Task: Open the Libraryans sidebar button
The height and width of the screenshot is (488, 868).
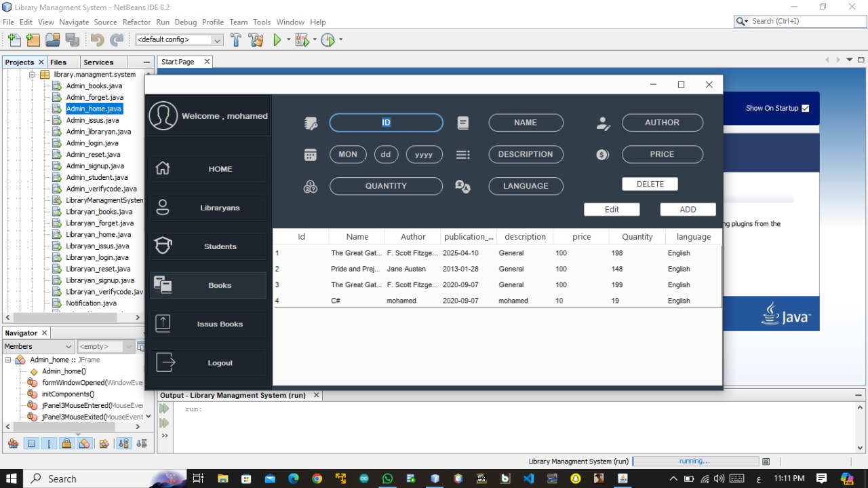Action: (208, 208)
